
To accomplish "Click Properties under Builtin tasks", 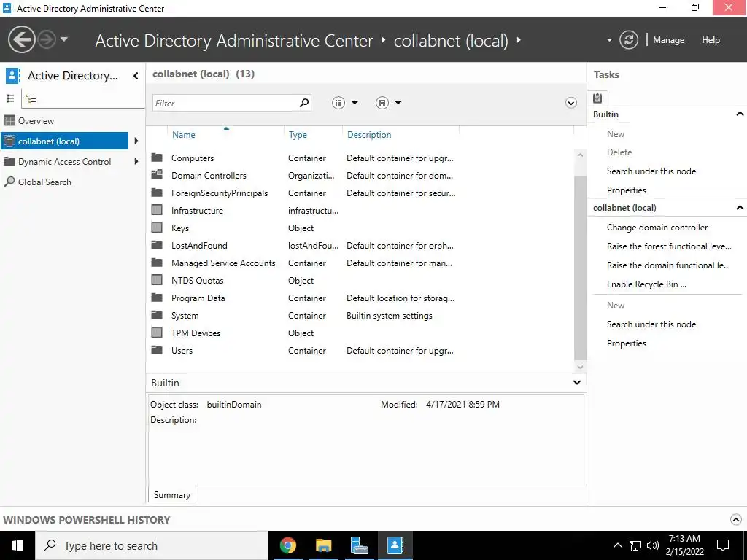I will coord(627,190).
